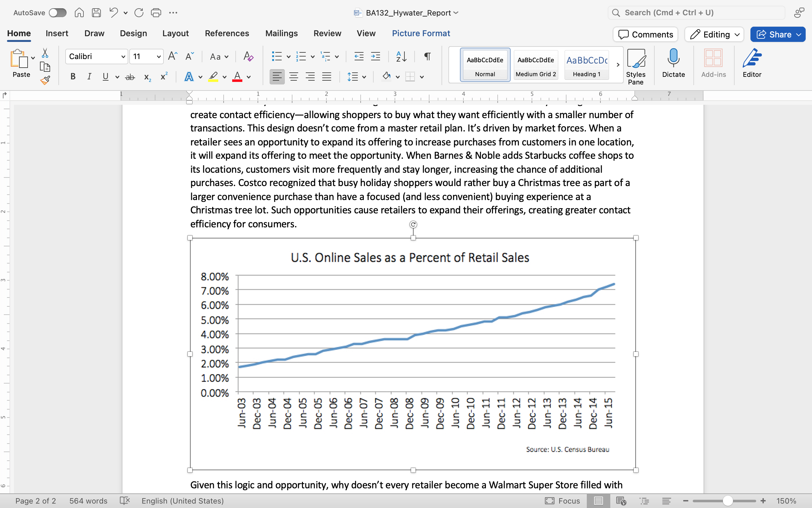The image size is (812, 508).
Task: Apply the Heading 1 style
Action: click(586, 64)
